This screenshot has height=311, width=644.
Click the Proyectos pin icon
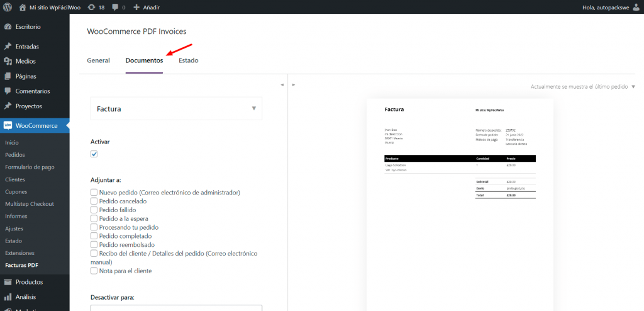click(8, 106)
